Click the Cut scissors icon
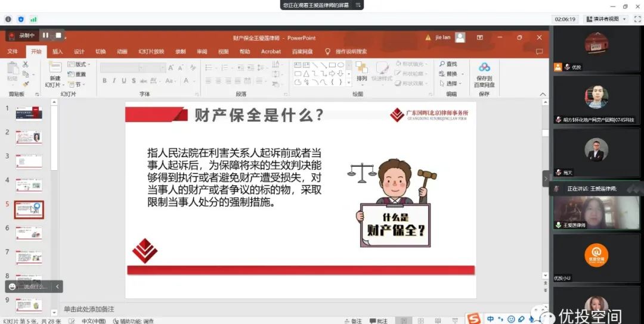Image resolution: width=644 pixels, height=324 pixels. click(x=25, y=64)
